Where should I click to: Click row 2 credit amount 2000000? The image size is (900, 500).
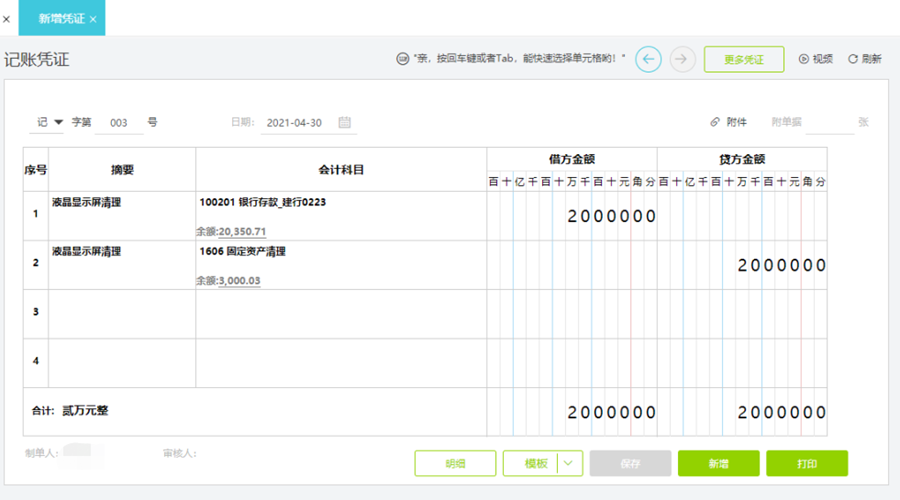tap(782, 265)
